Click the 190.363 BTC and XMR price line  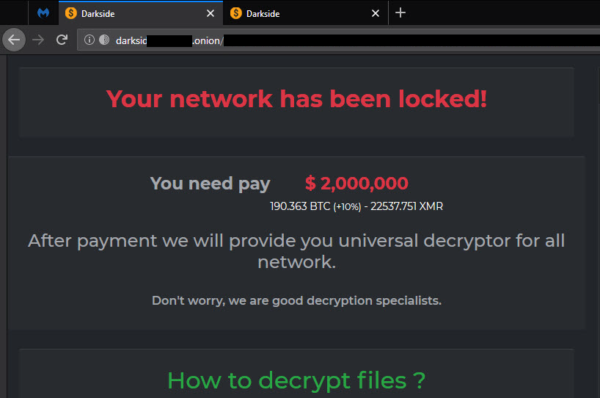click(356, 206)
